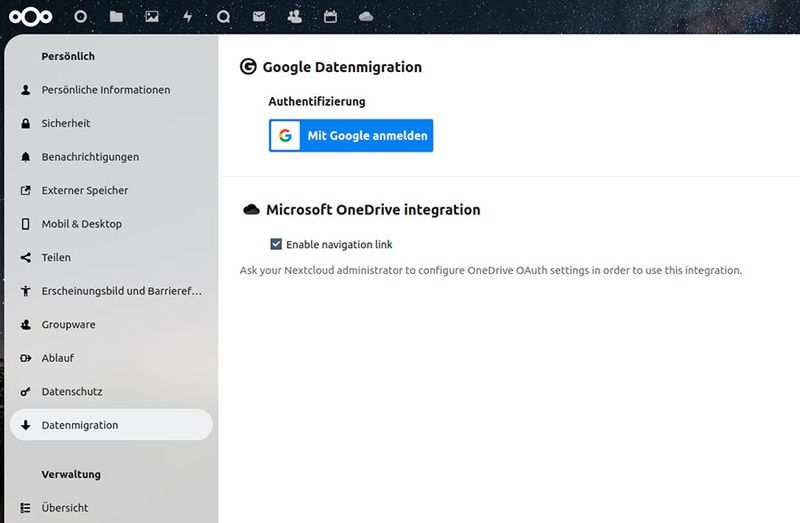Click the download arrow icon beside Datenmigration
The width and height of the screenshot is (800, 523).
26,425
